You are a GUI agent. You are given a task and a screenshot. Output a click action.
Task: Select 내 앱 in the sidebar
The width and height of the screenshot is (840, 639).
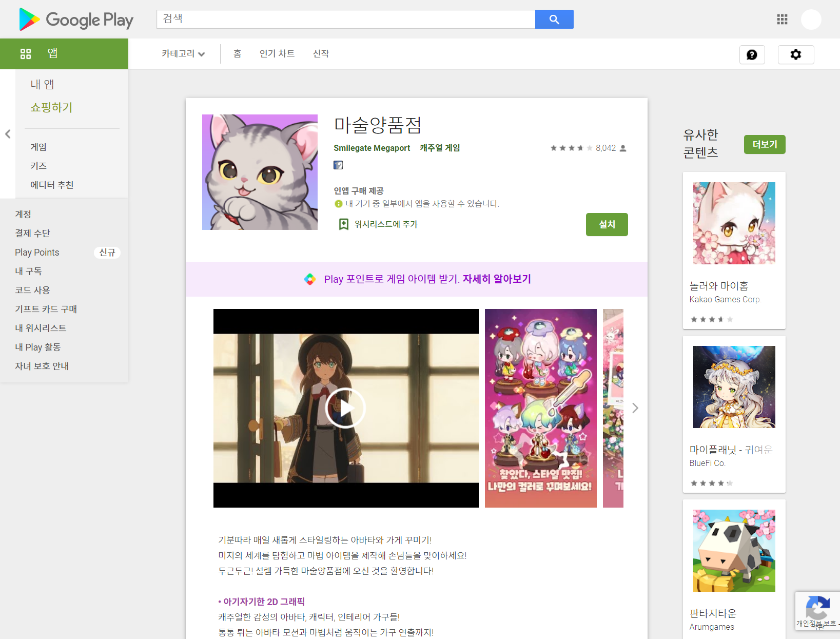[42, 84]
